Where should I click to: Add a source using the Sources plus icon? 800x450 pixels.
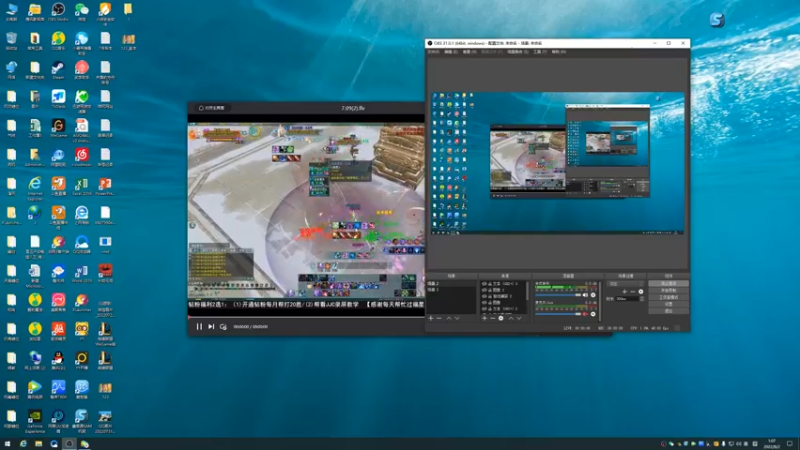tap(484, 318)
